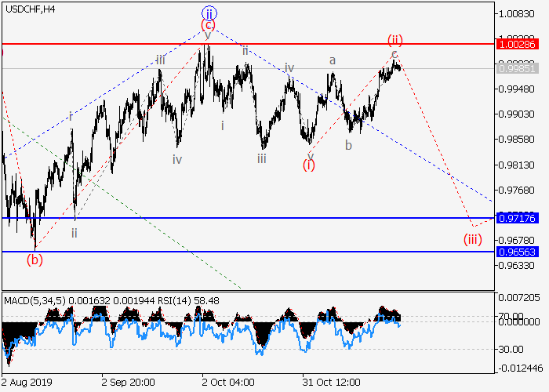Select the red (i) wave label
Viewport: 549px width, 392px height.
tap(310, 165)
